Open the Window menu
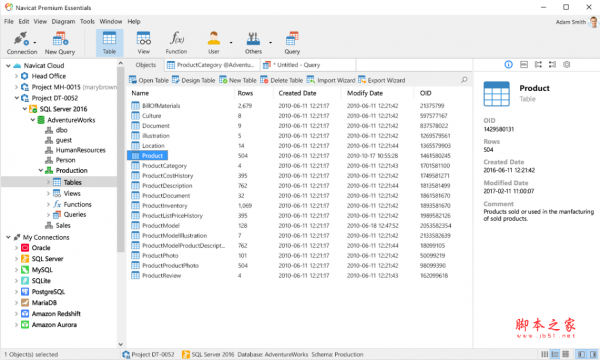The width and height of the screenshot is (600, 360). point(111,21)
